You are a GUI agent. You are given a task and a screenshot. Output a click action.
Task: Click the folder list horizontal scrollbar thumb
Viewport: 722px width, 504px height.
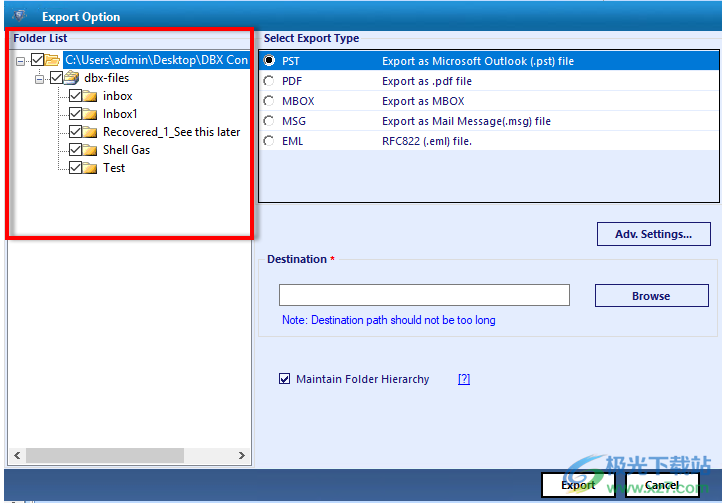point(105,455)
